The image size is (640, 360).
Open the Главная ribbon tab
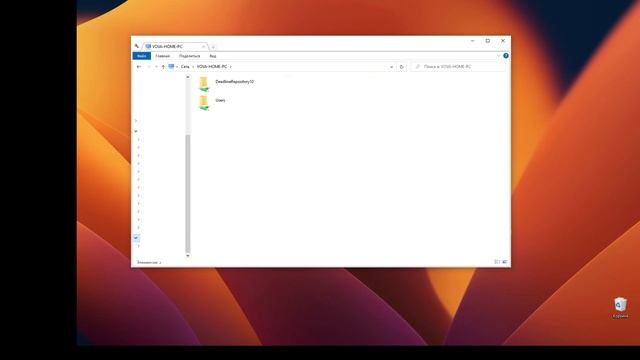(x=162, y=56)
